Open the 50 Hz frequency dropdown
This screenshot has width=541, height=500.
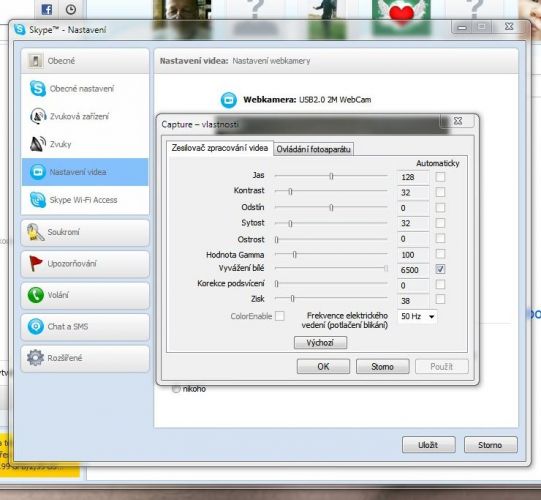click(x=417, y=316)
